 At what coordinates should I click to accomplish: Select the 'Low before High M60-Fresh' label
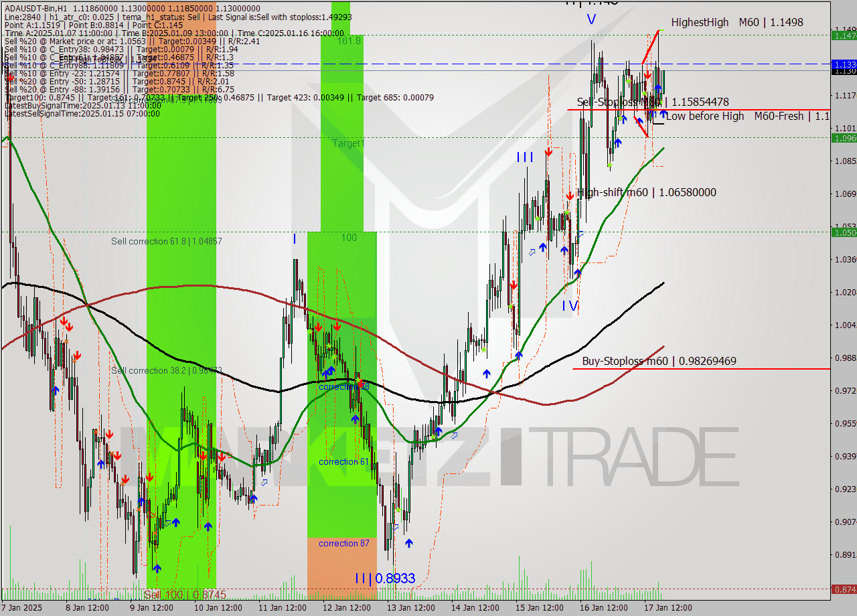(x=749, y=116)
